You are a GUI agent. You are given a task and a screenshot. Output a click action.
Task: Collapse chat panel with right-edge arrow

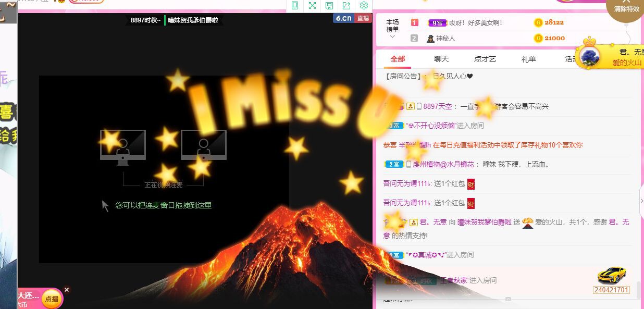(x=641, y=201)
